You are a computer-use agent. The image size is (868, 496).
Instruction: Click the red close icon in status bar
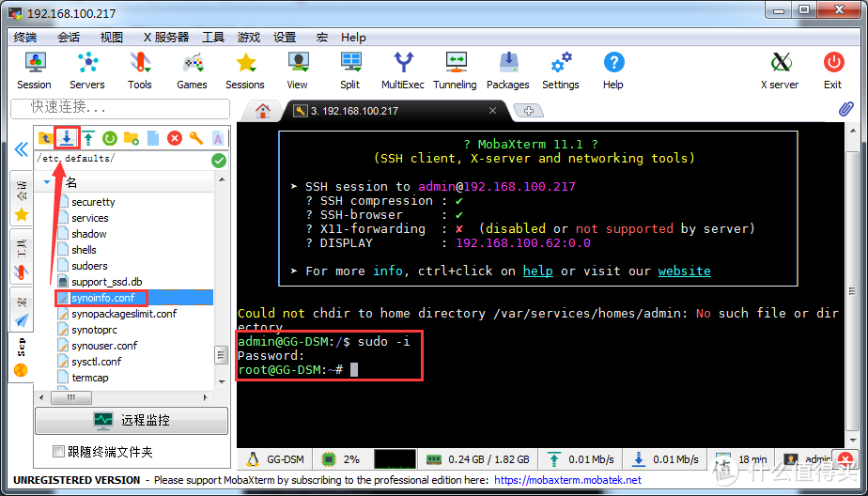pyautogui.click(x=845, y=459)
